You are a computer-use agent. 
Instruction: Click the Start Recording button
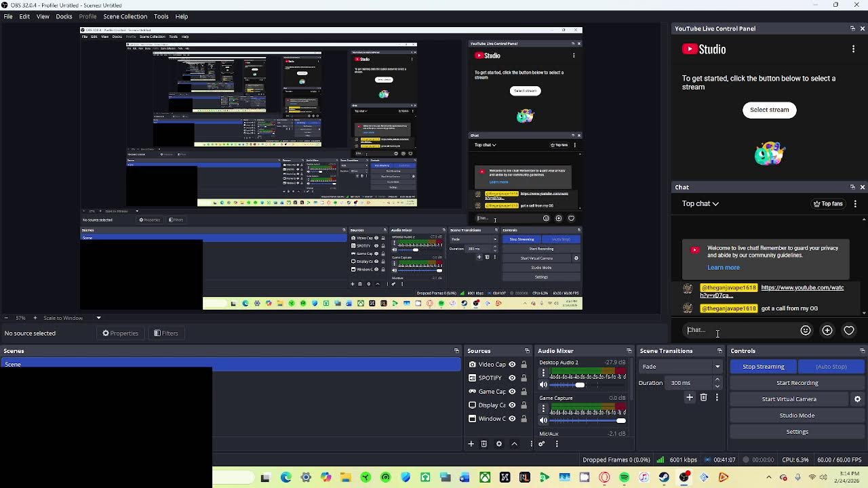pos(797,383)
